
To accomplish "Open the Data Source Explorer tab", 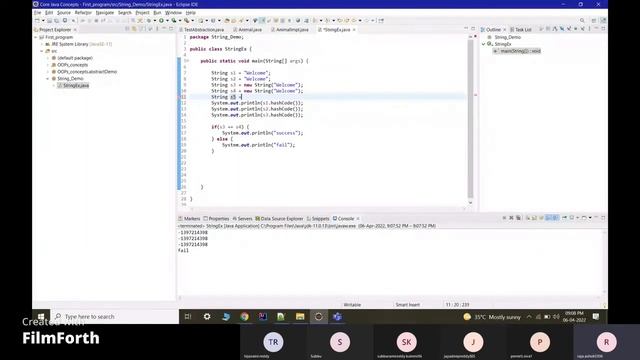I will [279, 219].
